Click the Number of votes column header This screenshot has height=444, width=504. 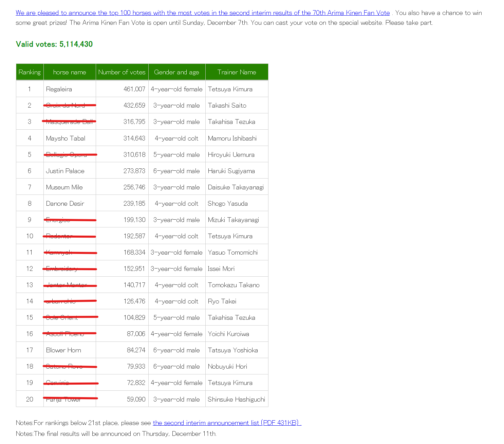point(122,72)
